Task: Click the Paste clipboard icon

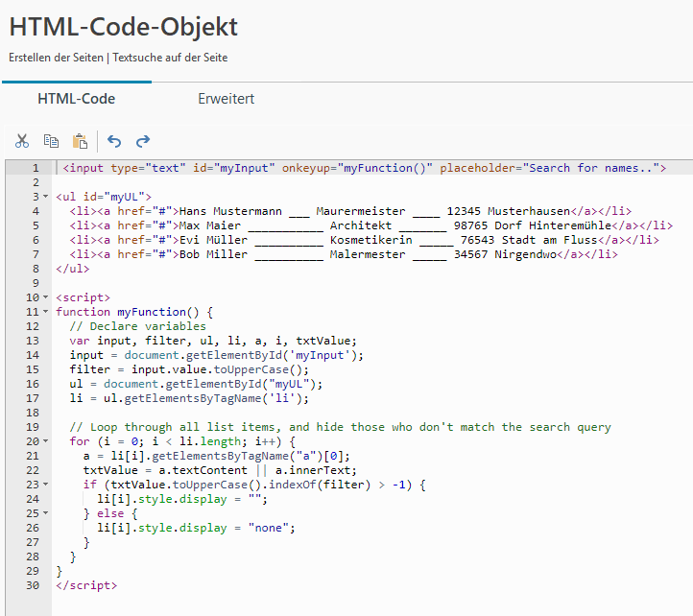Action: [80, 141]
